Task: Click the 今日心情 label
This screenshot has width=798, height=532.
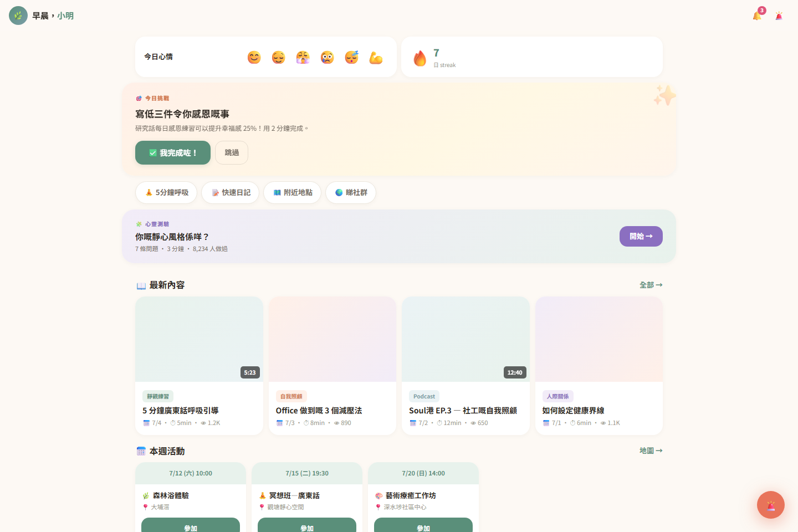Action: pos(158,57)
